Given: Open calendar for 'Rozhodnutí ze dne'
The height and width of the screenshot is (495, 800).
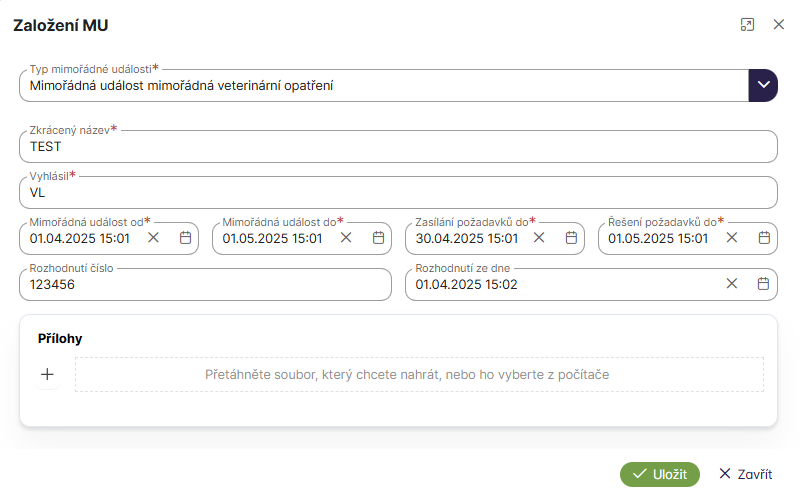Looking at the screenshot, I should coord(764,284).
